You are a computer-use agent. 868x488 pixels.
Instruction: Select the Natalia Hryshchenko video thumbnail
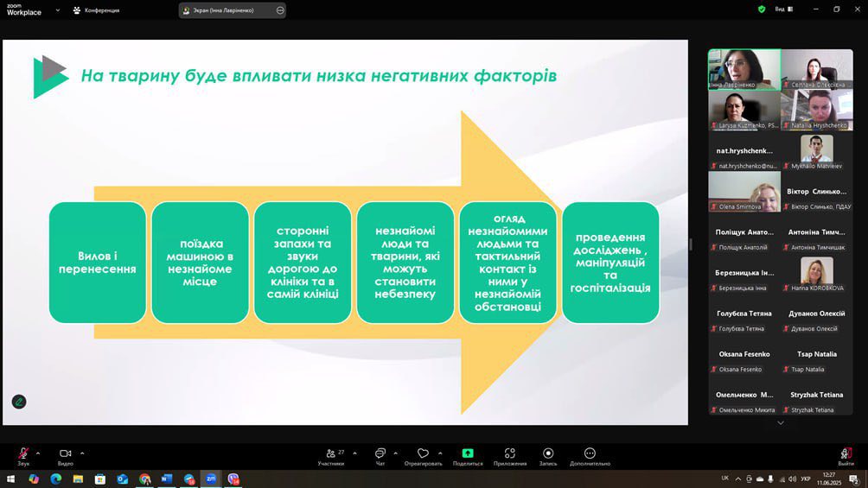[817, 110]
